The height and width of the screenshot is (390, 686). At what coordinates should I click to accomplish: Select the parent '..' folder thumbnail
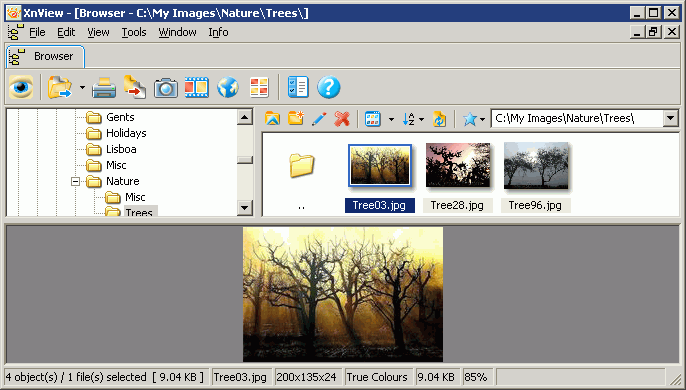click(301, 165)
